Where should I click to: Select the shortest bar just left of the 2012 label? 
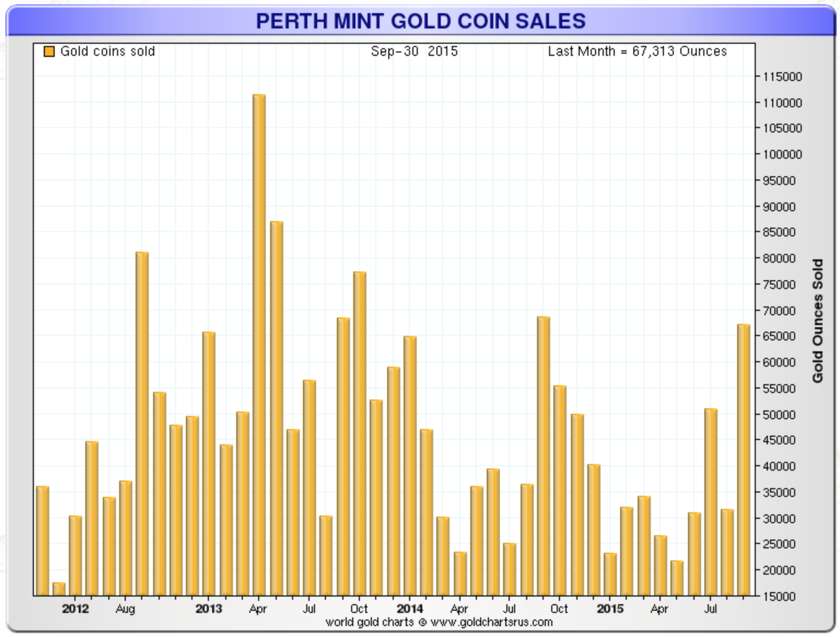[59, 589]
